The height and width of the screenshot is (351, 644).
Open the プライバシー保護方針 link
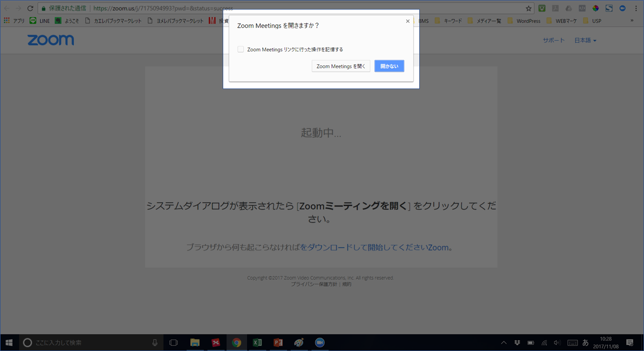314,284
